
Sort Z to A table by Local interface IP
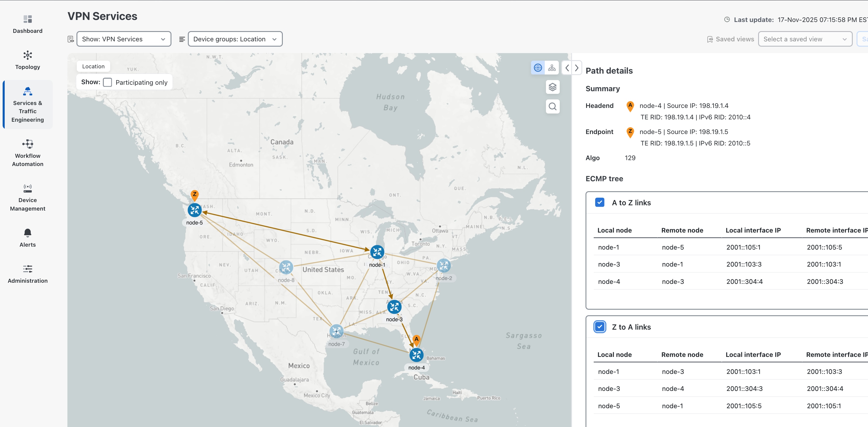coord(753,355)
